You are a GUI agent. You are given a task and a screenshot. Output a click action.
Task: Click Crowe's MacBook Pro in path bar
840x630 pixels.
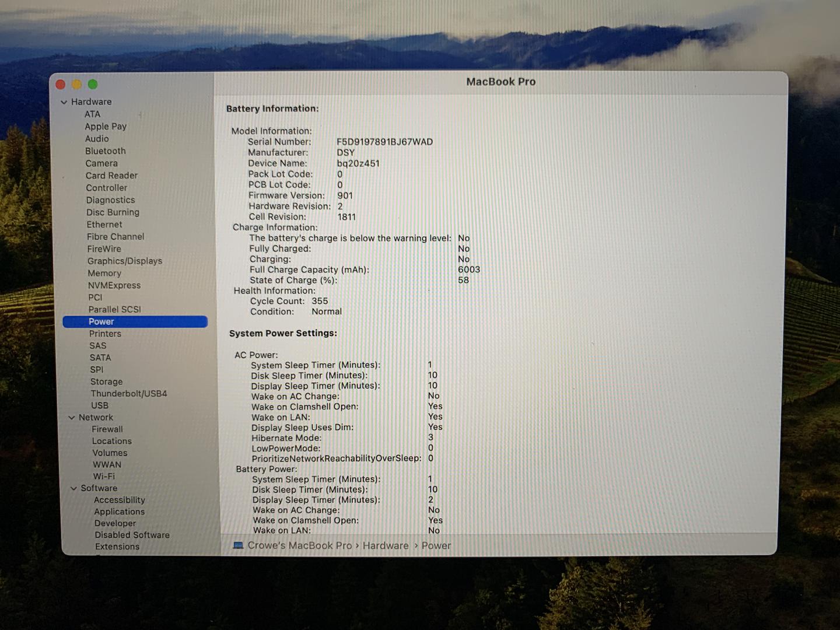(x=299, y=545)
